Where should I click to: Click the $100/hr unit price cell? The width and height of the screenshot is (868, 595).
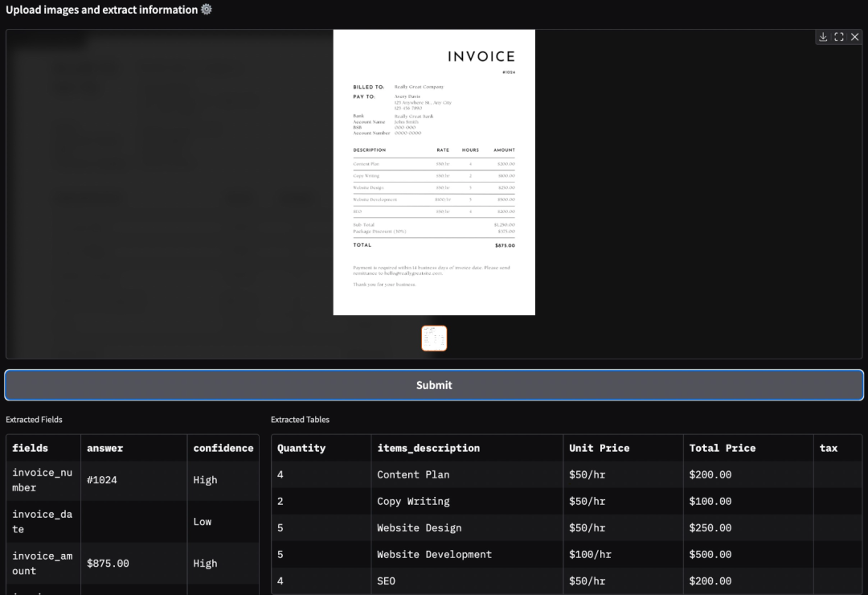(x=590, y=554)
